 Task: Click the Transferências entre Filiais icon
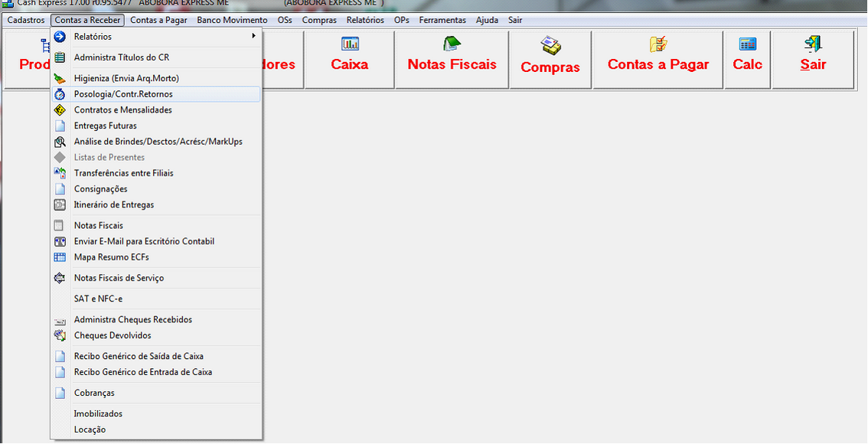coord(60,173)
